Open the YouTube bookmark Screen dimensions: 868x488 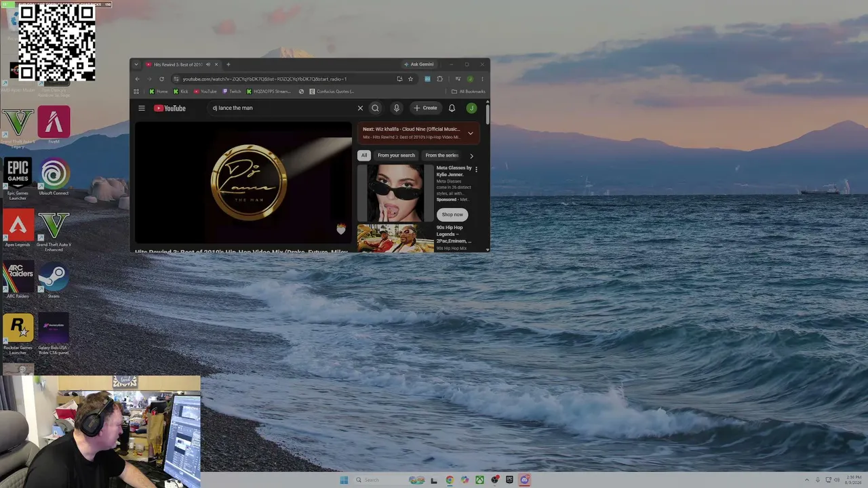coord(205,91)
